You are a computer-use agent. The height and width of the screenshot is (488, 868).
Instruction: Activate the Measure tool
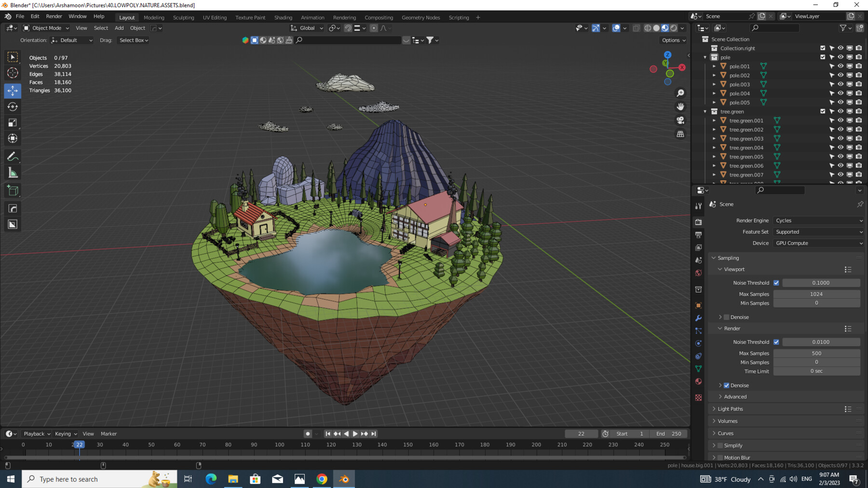[x=13, y=172]
